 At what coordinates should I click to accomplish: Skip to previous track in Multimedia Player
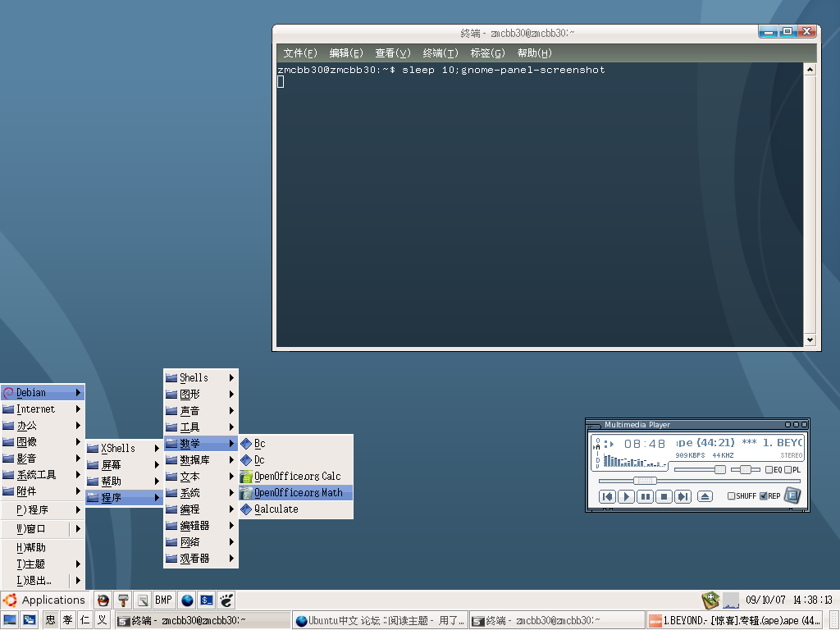click(x=607, y=496)
